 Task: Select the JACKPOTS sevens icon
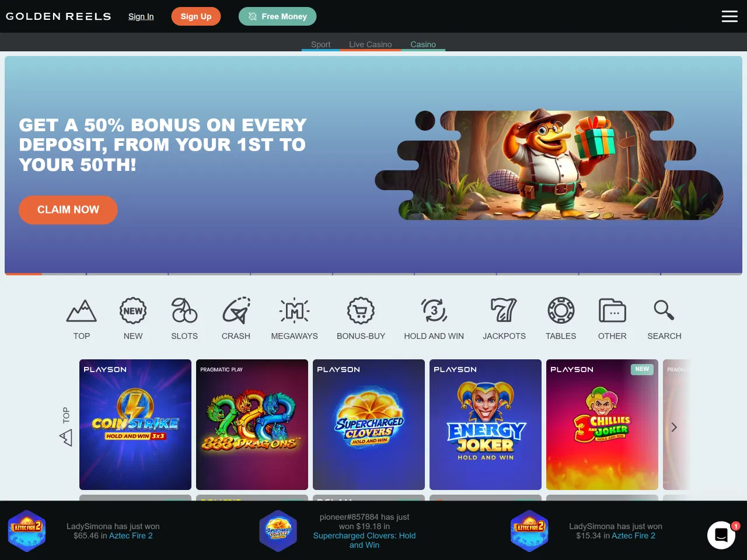[504, 311]
